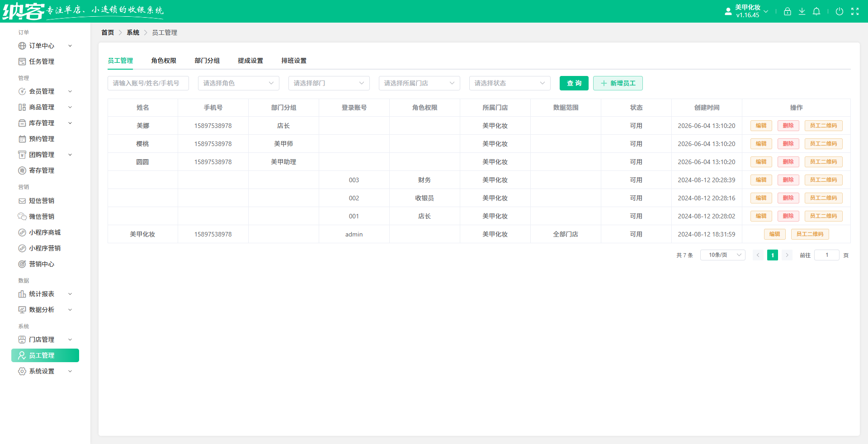Open the lock screen icon in header
Viewport: 868px width, 444px height.
(x=787, y=11)
